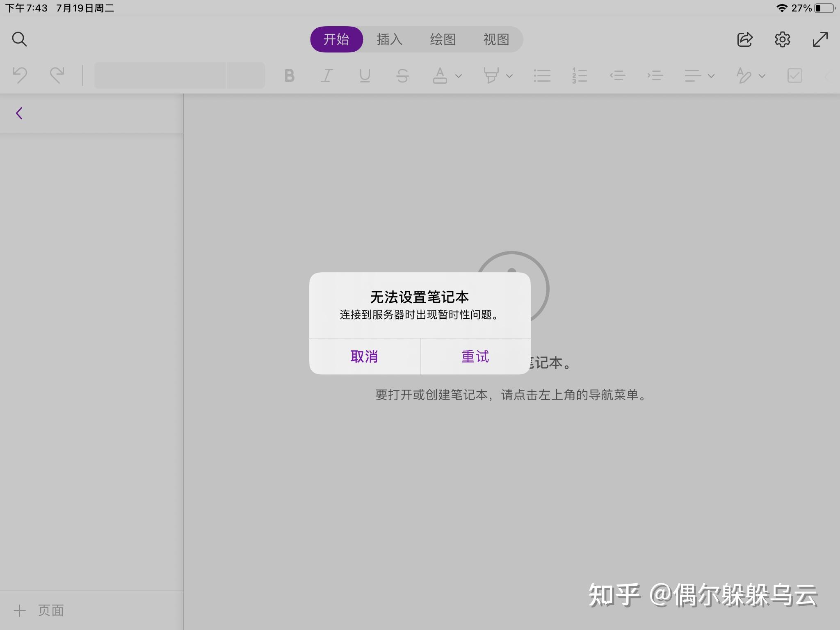The image size is (840, 630).
Task: Open the search magnifier icon
Action: pos(19,39)
